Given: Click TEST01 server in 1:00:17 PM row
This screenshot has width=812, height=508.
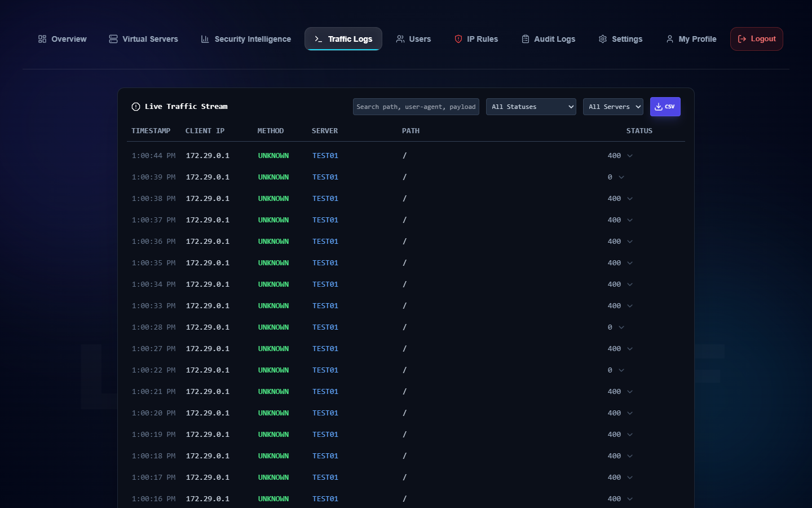Looking at the screenshot, I should coord(325,478).
